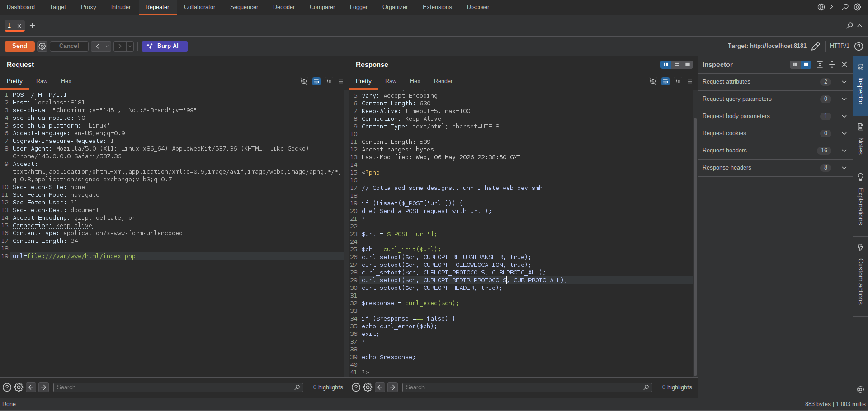This screenshot has height=411, width=868.
Task: Expand Request cookies section
Action: click(x=775, y=133)
